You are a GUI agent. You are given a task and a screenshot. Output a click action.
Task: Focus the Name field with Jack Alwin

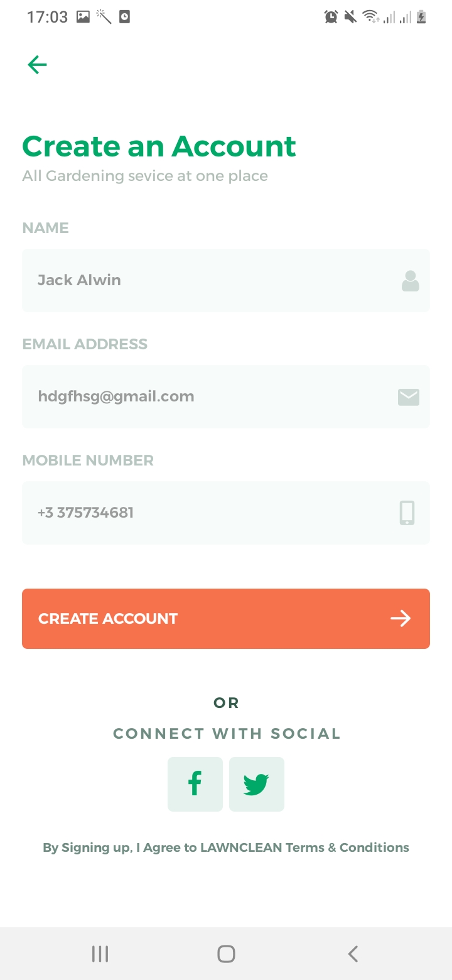226,281
